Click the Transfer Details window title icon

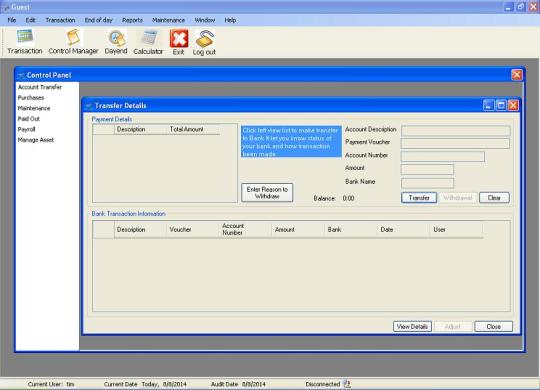click(x=89, y=106)
